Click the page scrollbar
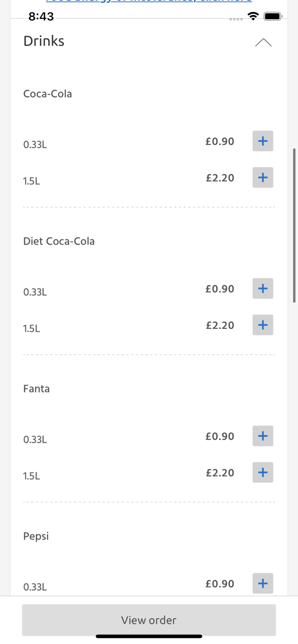 point(295,225)
